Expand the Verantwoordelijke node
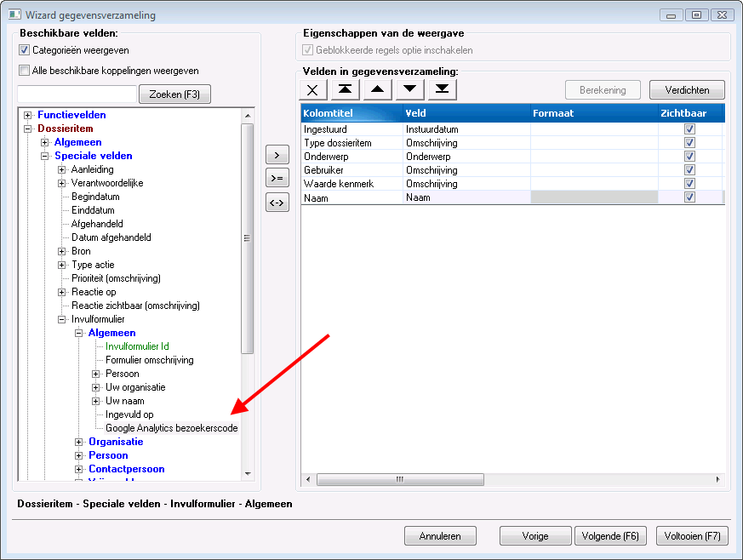 (x=61, y=183)
